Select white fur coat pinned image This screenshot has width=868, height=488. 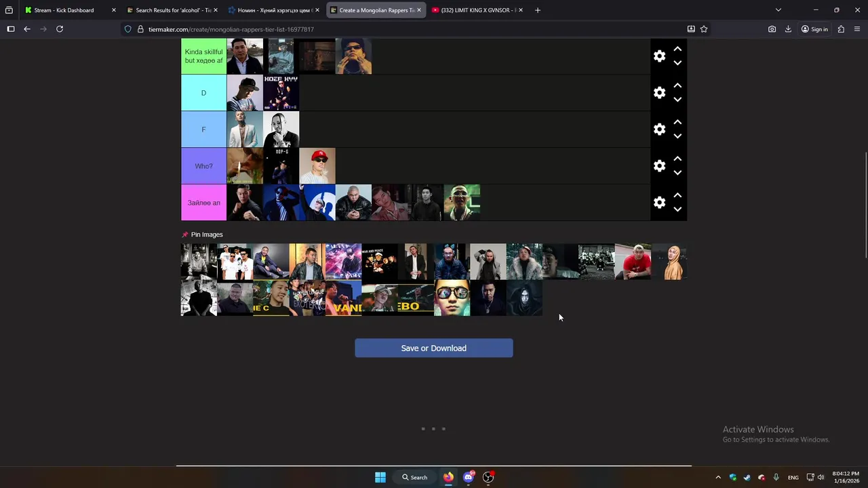[524, 262]
